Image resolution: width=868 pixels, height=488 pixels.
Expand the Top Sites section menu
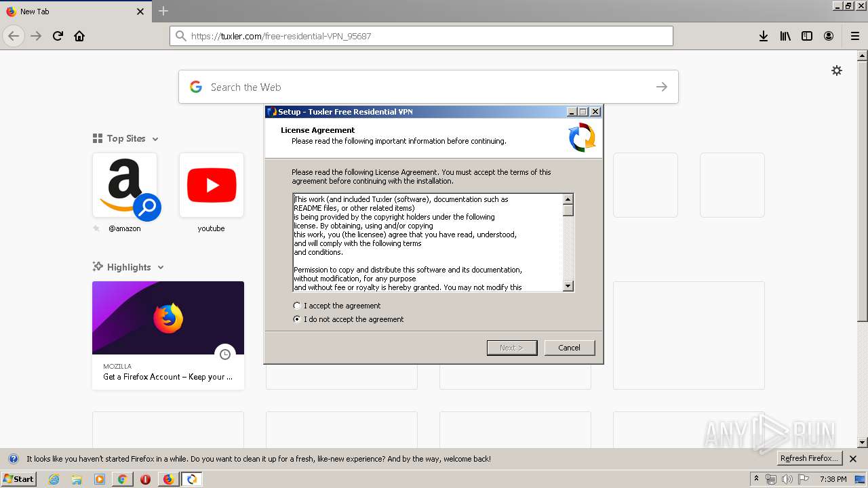(x=155, y=139)
